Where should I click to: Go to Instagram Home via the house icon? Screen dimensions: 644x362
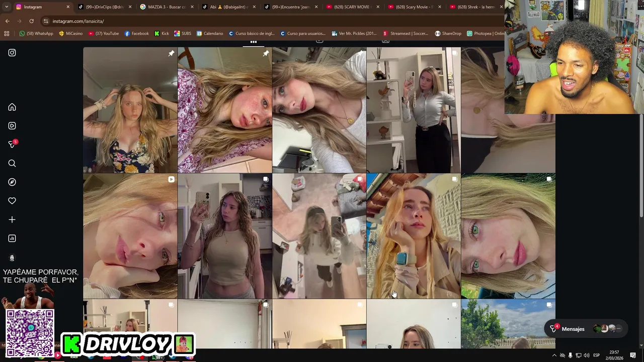12,107
